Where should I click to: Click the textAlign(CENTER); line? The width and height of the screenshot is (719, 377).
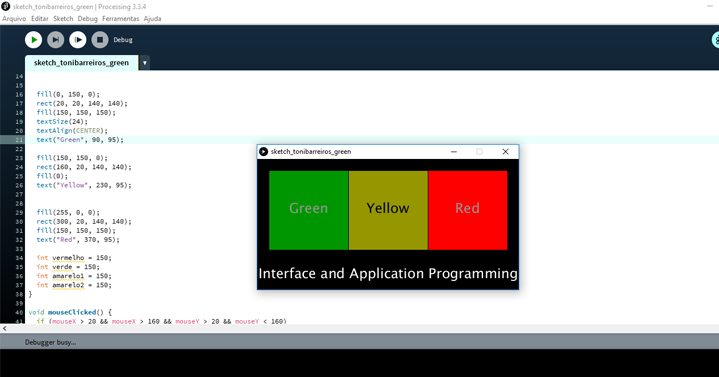[72, 131]
